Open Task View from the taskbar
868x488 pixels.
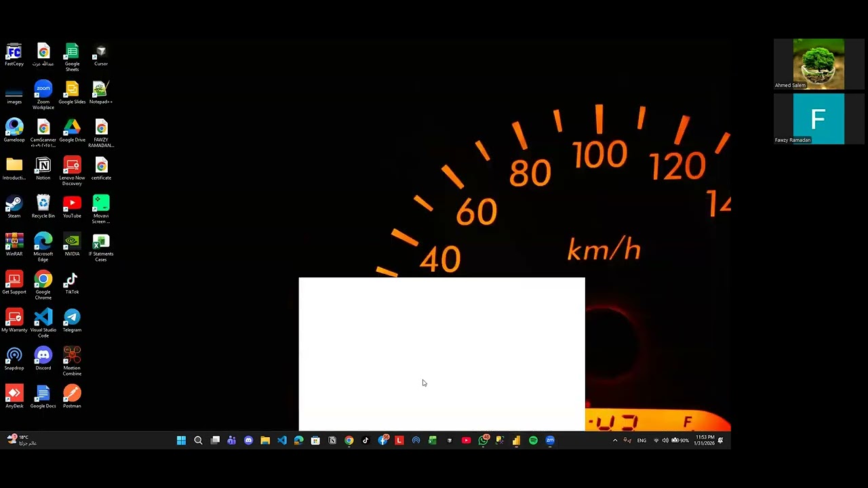click(x=215, y=441)
